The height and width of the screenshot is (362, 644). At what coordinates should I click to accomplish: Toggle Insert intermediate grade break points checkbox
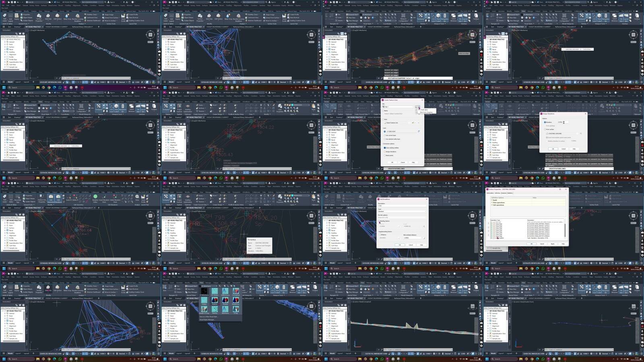(546, 138)
